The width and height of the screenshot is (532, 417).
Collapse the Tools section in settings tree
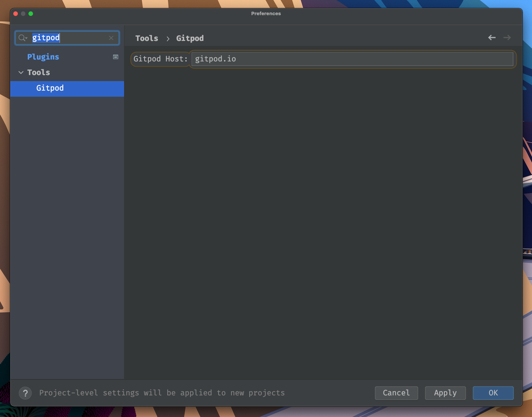(x=21, y=72)
